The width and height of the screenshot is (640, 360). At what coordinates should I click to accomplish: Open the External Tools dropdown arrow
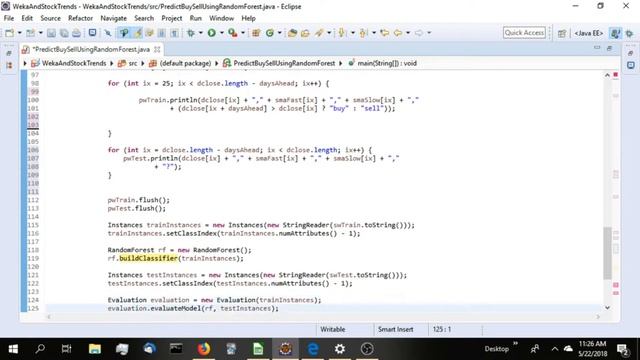coord(243,33)
